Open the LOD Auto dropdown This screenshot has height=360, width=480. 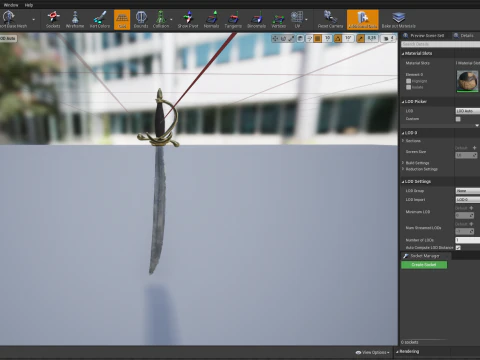point(468,111)
